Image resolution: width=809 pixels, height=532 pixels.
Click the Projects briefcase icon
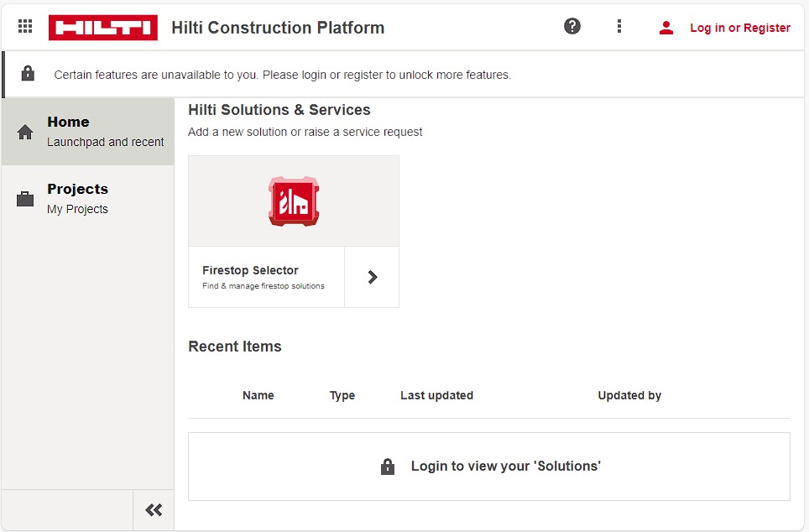(x=25, y=199)
